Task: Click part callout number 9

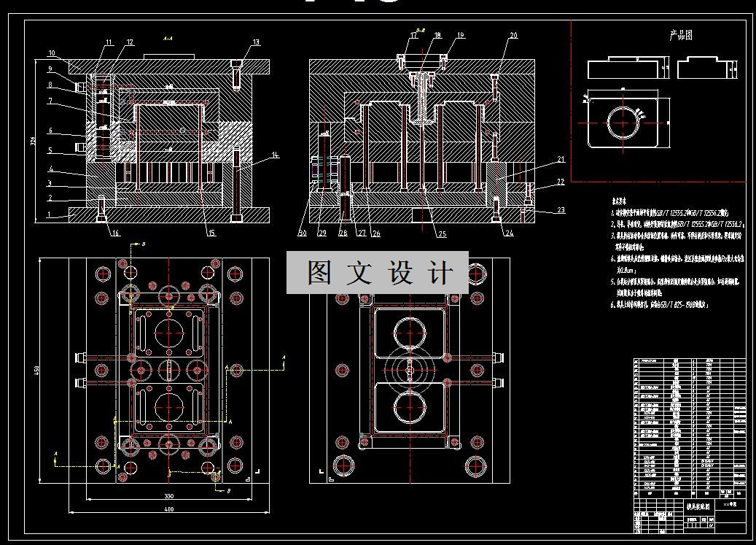Action: tap(50, 69)
